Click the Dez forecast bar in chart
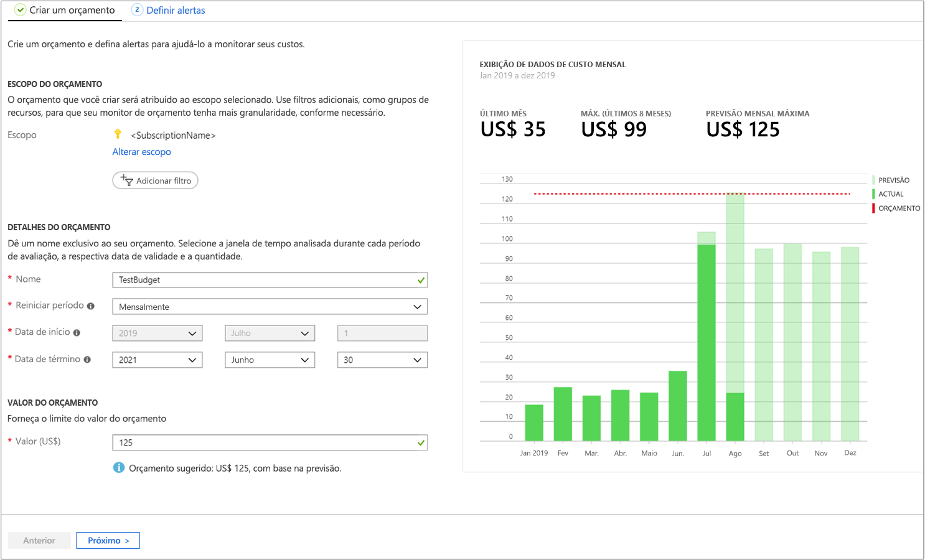 [x=850, y=344]
